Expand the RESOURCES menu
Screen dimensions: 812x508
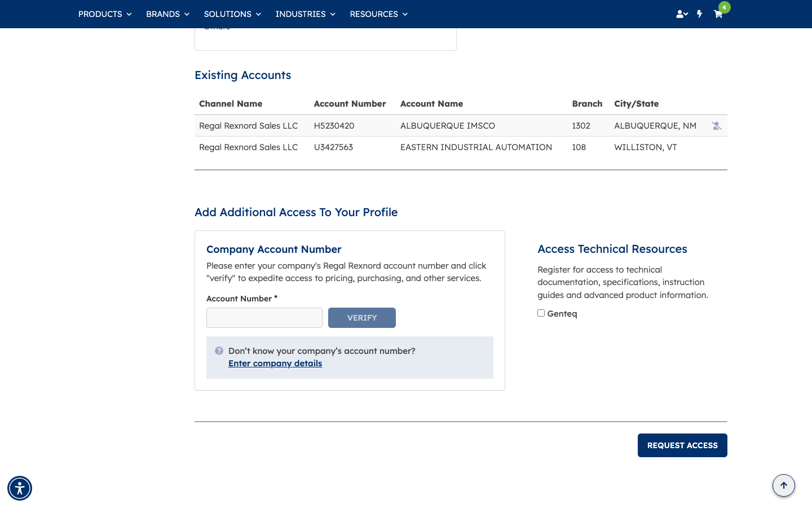pyautogui.click(x=378, y=14)
